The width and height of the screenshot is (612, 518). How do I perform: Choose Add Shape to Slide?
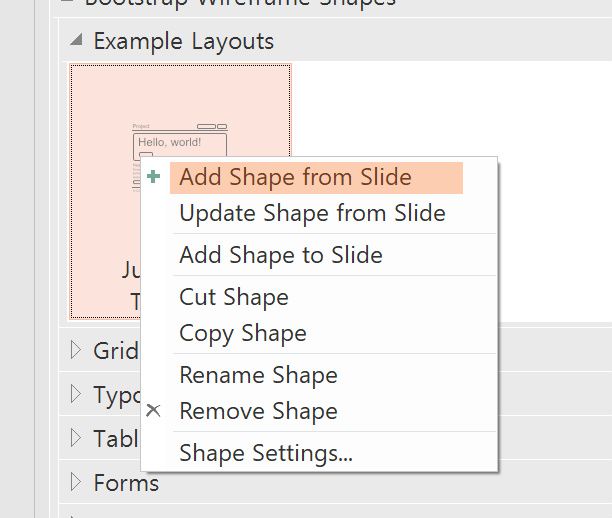281,255
